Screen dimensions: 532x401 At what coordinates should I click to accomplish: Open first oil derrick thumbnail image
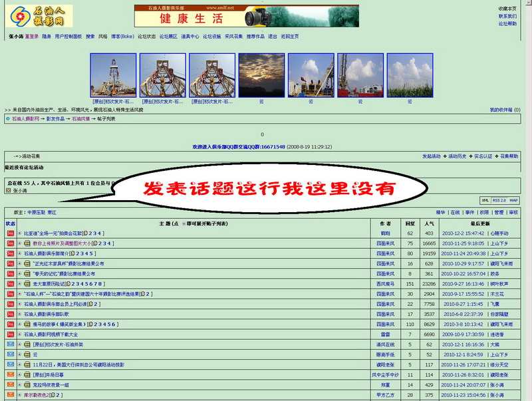pyautogui.click(x=113, y=75)
